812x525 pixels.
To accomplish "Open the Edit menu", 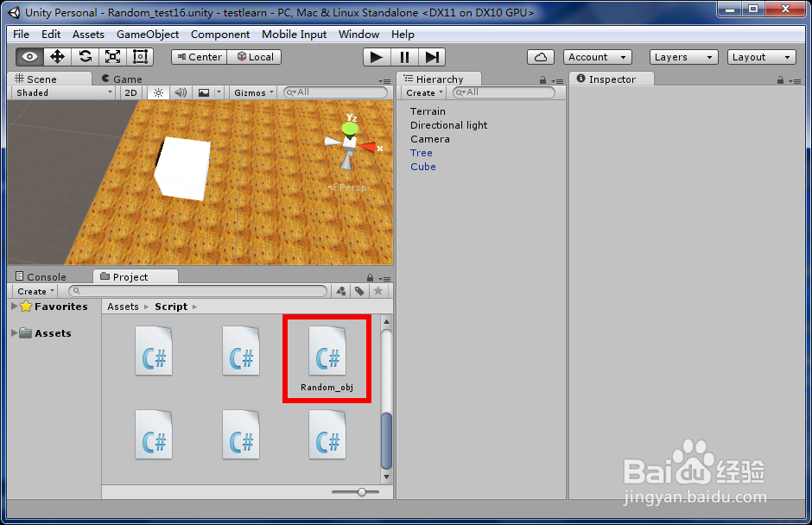I will coord(51,35).
